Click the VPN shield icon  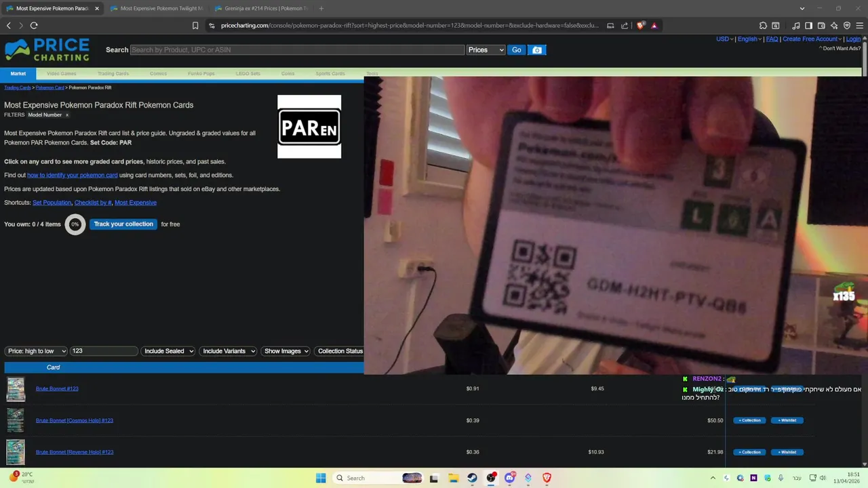[847, 26]
